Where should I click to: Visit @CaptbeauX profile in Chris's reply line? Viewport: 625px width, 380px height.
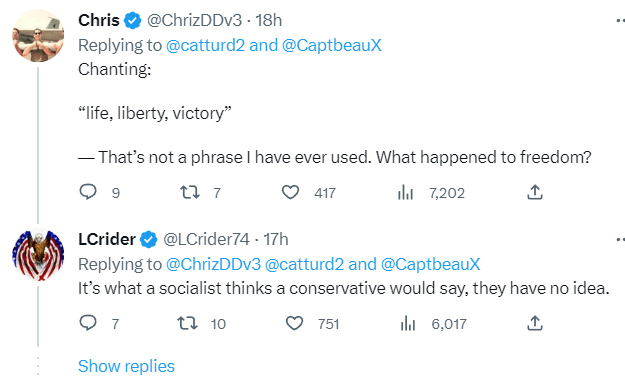coord(332,45)
